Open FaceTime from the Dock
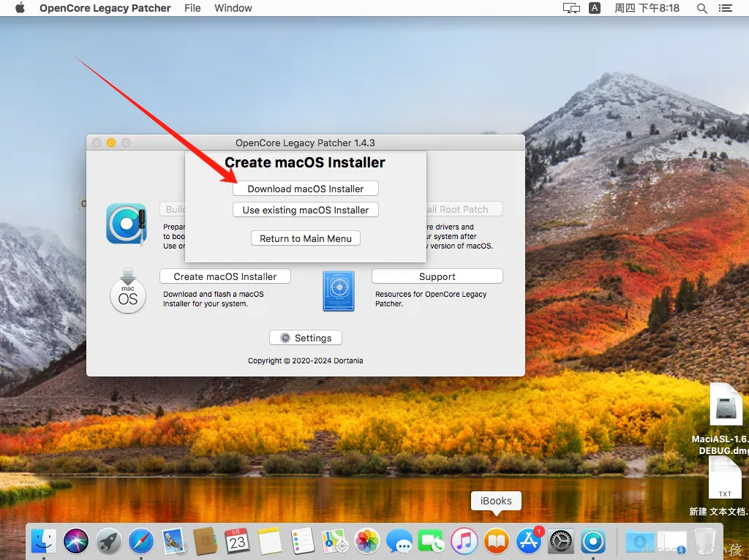Screen dimensions: 749x560 tap(432, 542)
